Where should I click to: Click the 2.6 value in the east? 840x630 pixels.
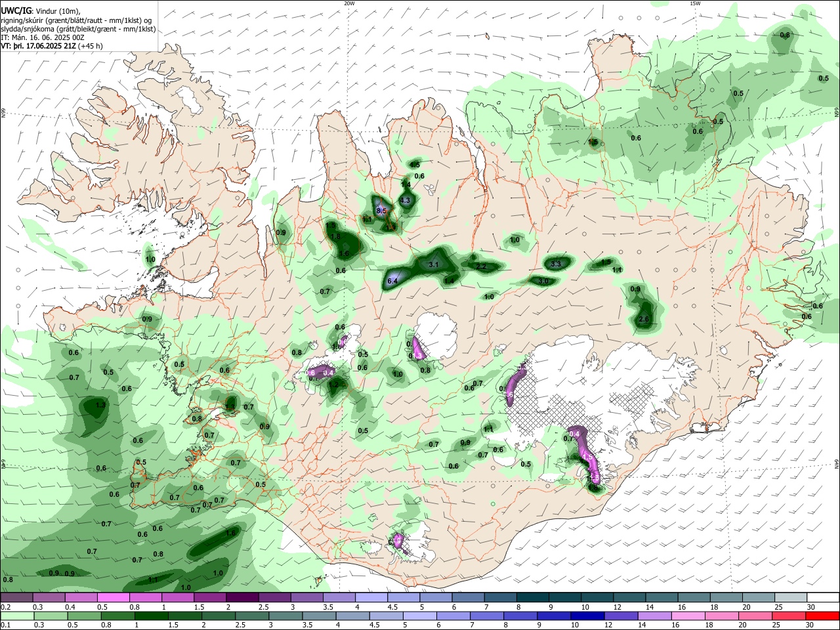pos(644,320)
